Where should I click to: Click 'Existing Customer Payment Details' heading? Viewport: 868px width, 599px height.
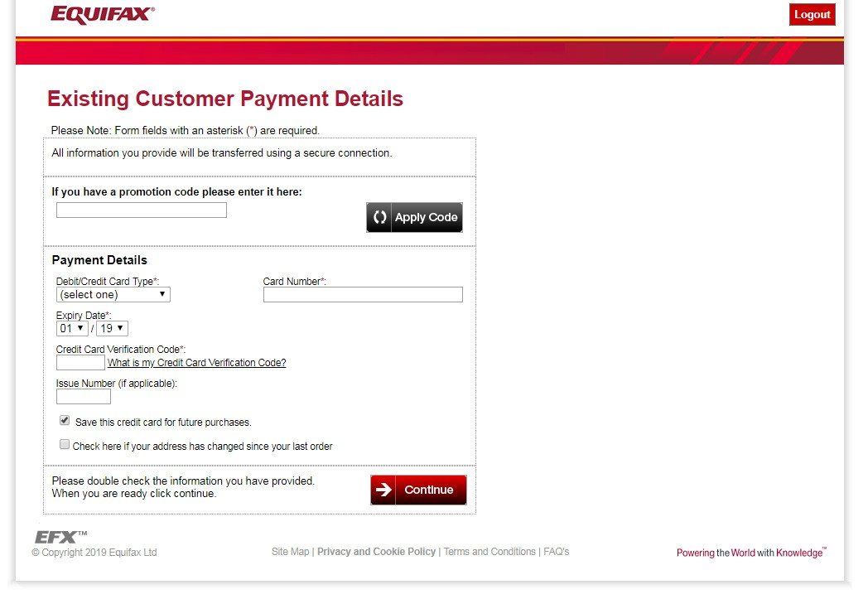pos(225,99)
